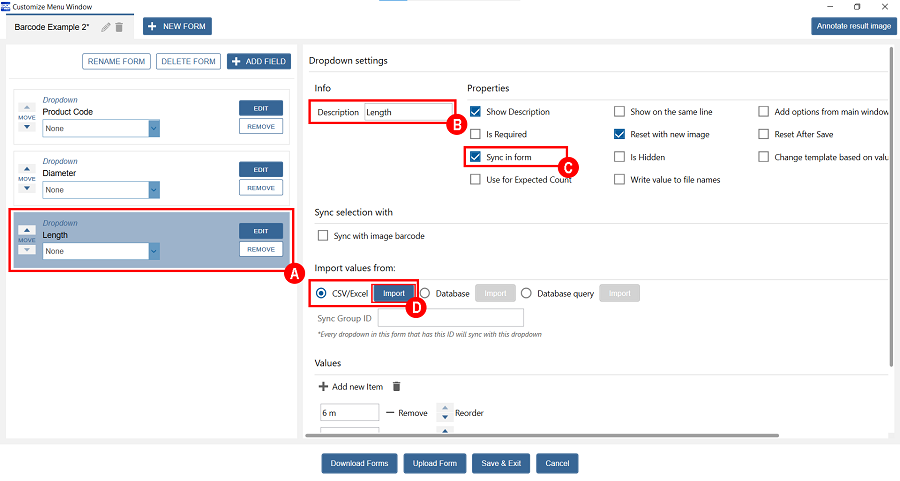This screenshot has width=900, height=481.
Task: Move the Length field up
Action: (27, 230)
